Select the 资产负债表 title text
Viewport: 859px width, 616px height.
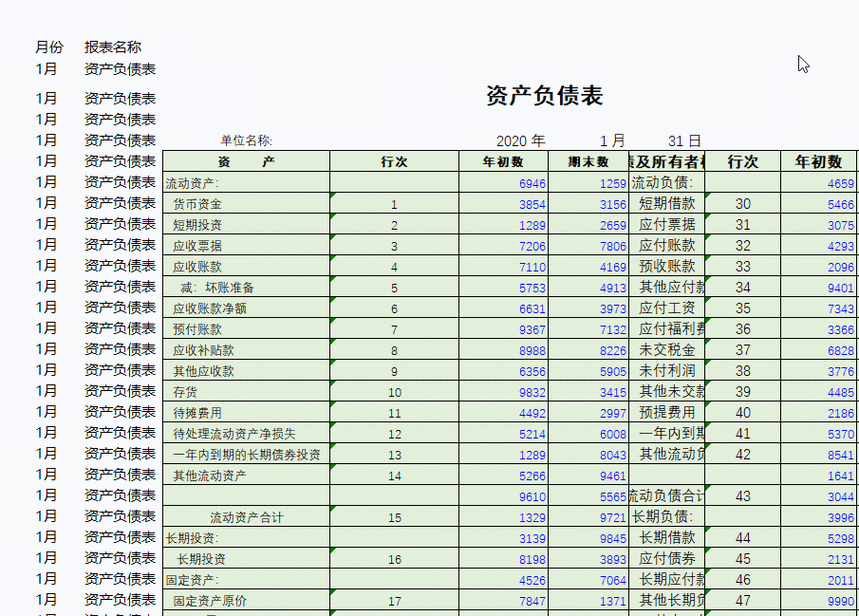click(x=547, y=94)
